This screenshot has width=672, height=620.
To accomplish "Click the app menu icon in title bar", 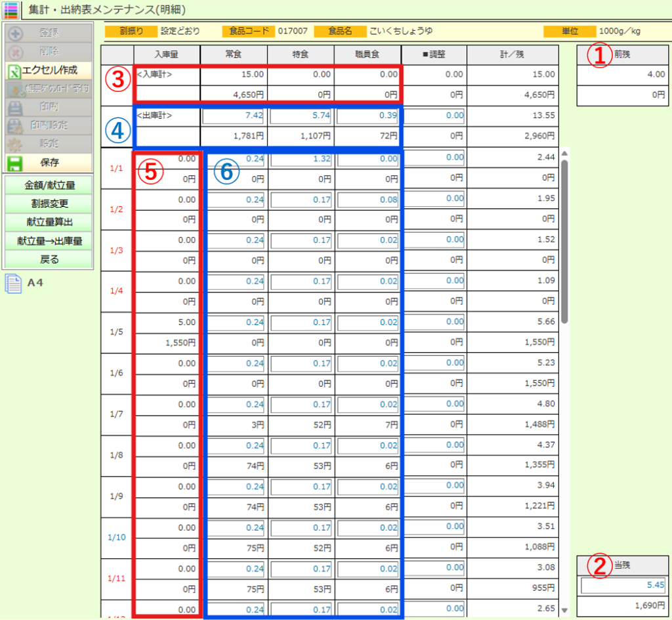I will pos(10,10).
